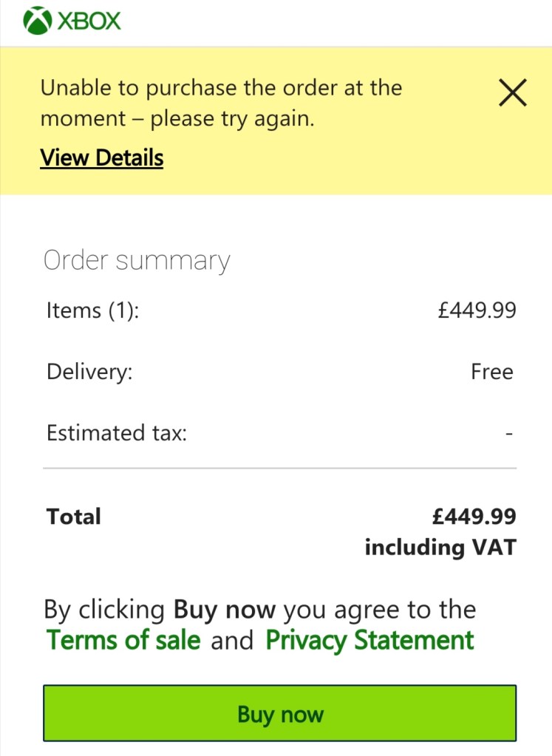Click bold 'Buy now' in agreement text

click(224, 610)
